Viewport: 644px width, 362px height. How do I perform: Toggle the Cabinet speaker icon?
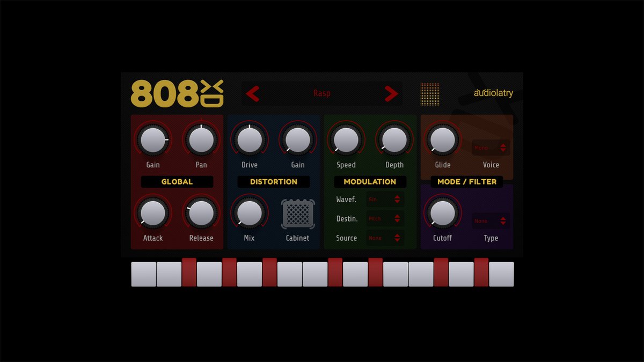pyautogui.click(x=297, y=214)
